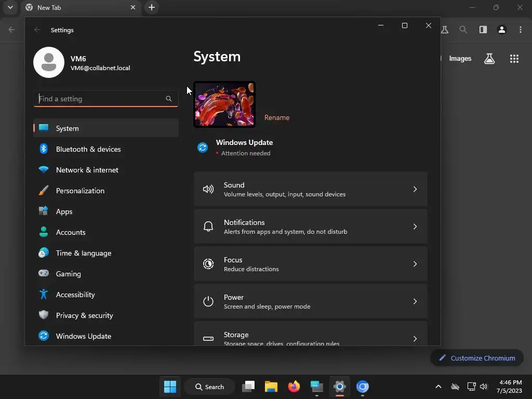Maximize the Settings window

[404, 25]
